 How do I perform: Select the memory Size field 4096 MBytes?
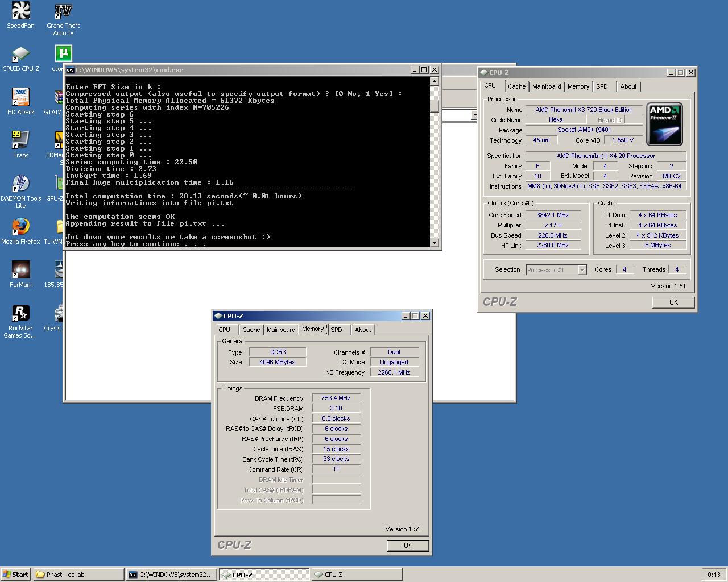coord(278,362)
